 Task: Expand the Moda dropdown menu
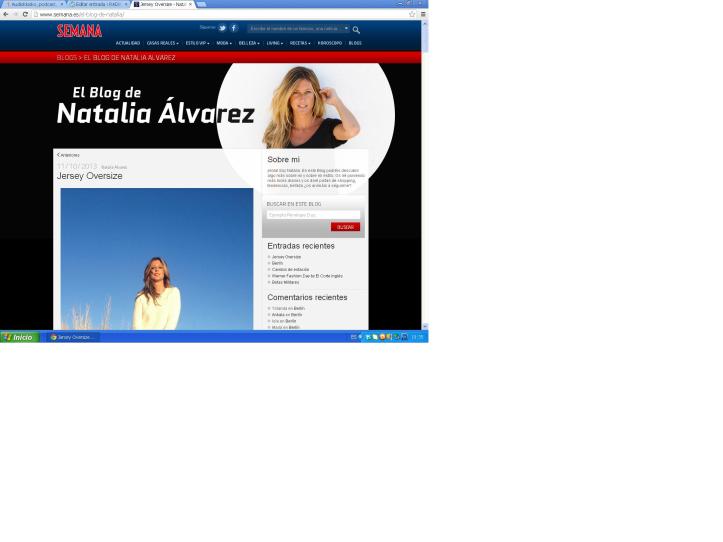point(223,43)
